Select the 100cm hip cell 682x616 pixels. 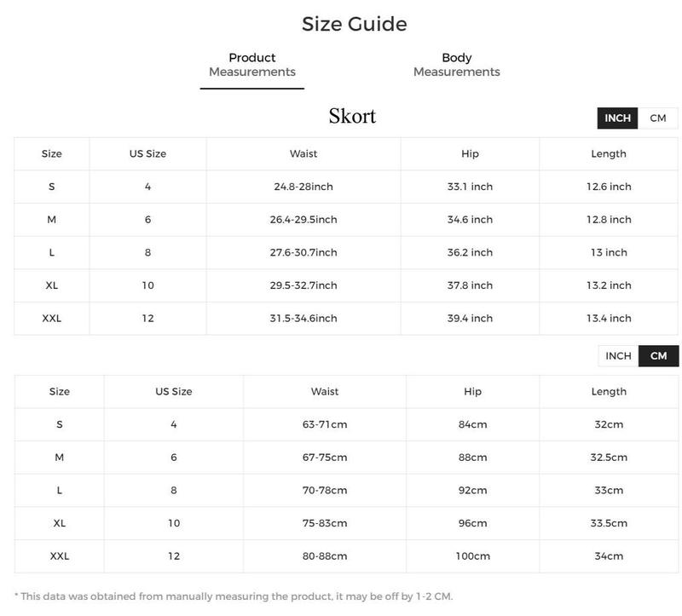472,556
